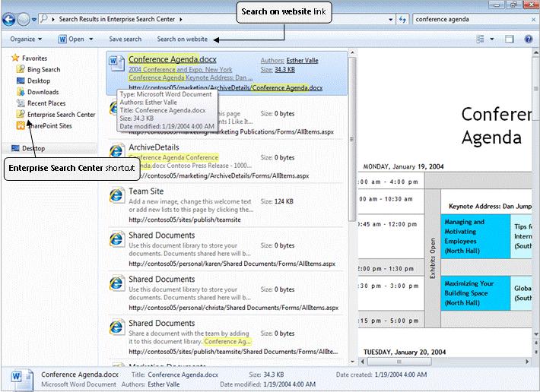Screen dimensions: 540x392
Task: Open Bing Search in Favorites
Action: tap(44, 69)
